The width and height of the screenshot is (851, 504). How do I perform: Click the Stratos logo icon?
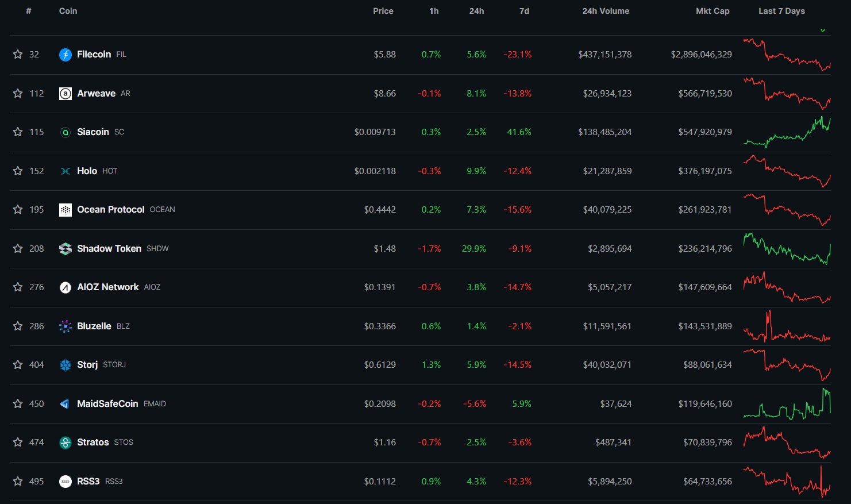click(x=66, y=443)
